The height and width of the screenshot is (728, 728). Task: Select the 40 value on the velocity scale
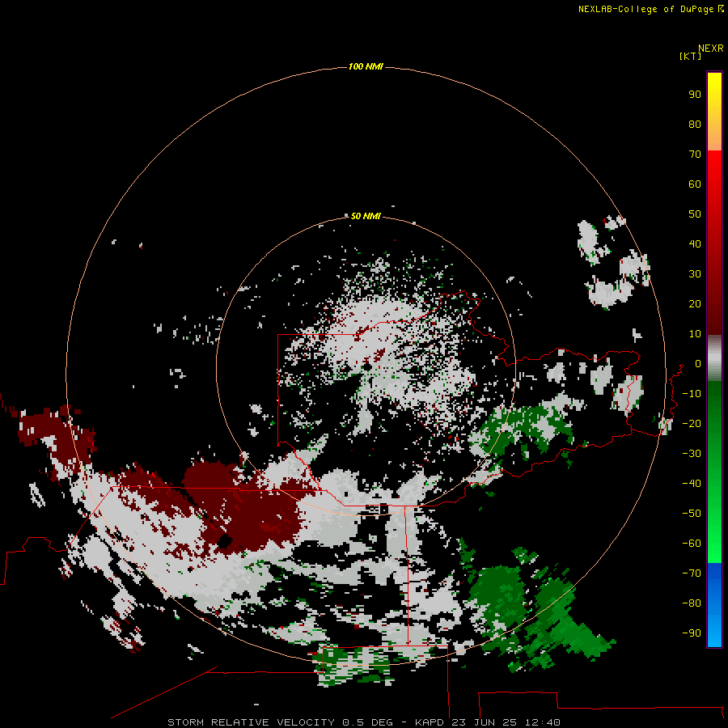click(x=695, y=244)
